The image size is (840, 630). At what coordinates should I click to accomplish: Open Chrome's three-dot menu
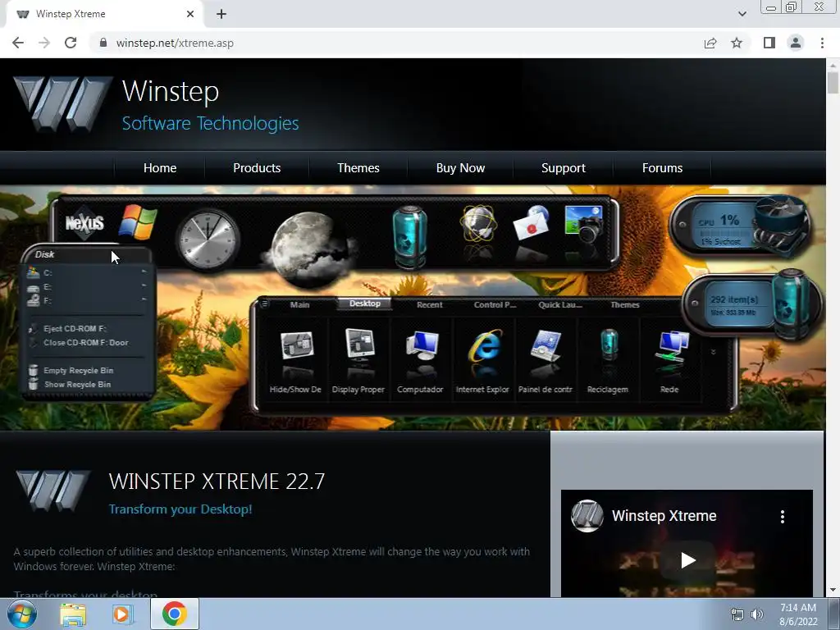[822, 43]
